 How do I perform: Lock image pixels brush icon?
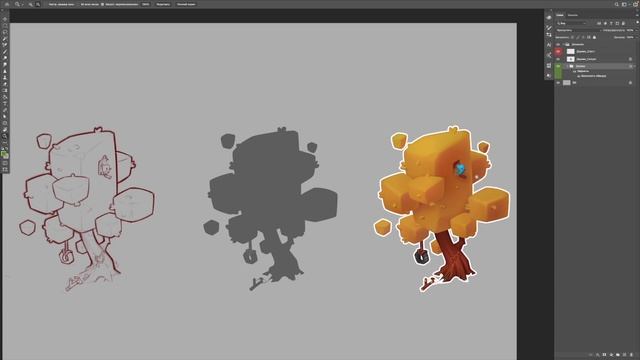pyautogui.click(x=578, y=37)
